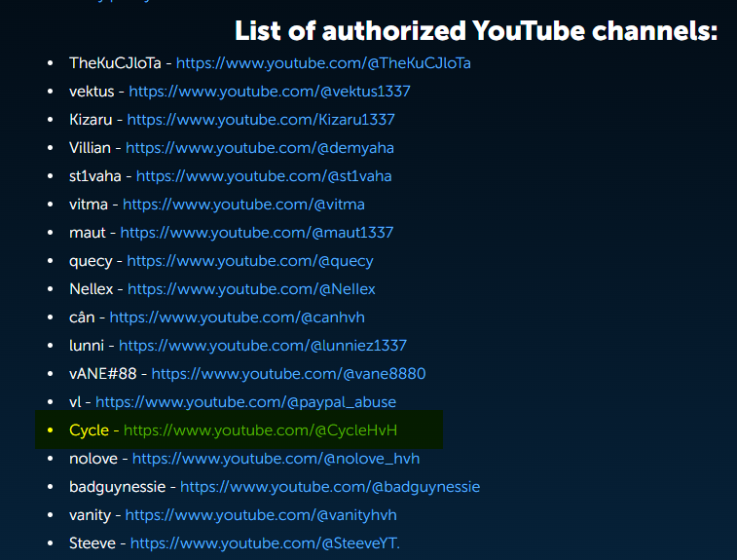Select the name 'TheKuCJloTa' text
This screenshot has height=560, width=737.
pos(115,63)
